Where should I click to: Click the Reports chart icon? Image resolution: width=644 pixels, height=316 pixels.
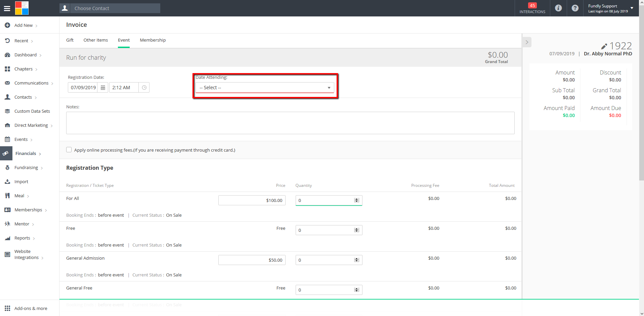coord(7,238)
